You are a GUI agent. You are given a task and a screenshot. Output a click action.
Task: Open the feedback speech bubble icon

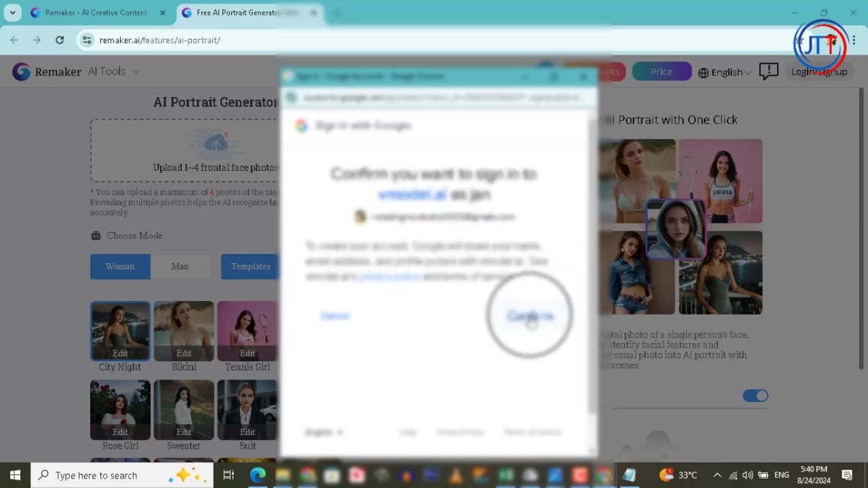(x=768, y=71)
